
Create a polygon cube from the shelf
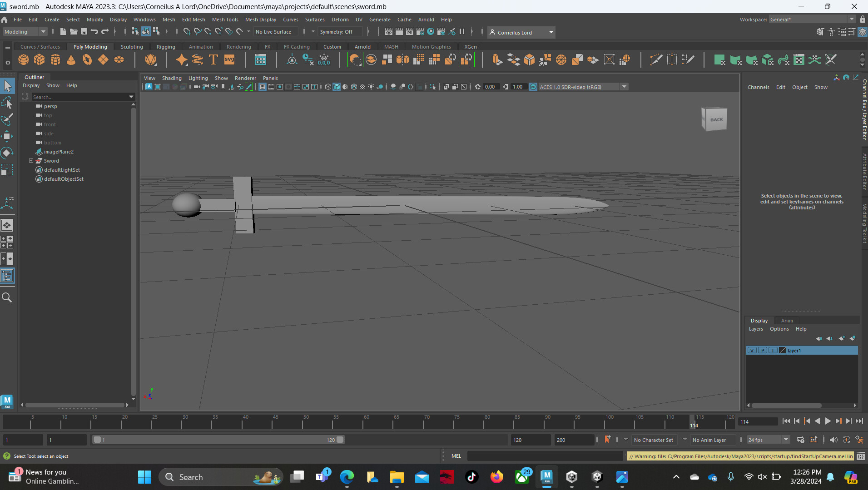tap(40, 59)
